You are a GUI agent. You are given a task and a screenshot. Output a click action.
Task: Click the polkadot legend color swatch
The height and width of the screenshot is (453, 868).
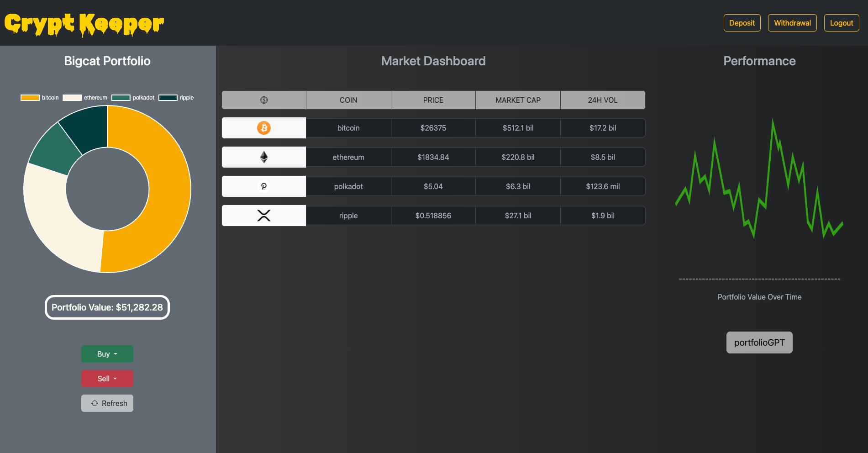pos(121,97)
